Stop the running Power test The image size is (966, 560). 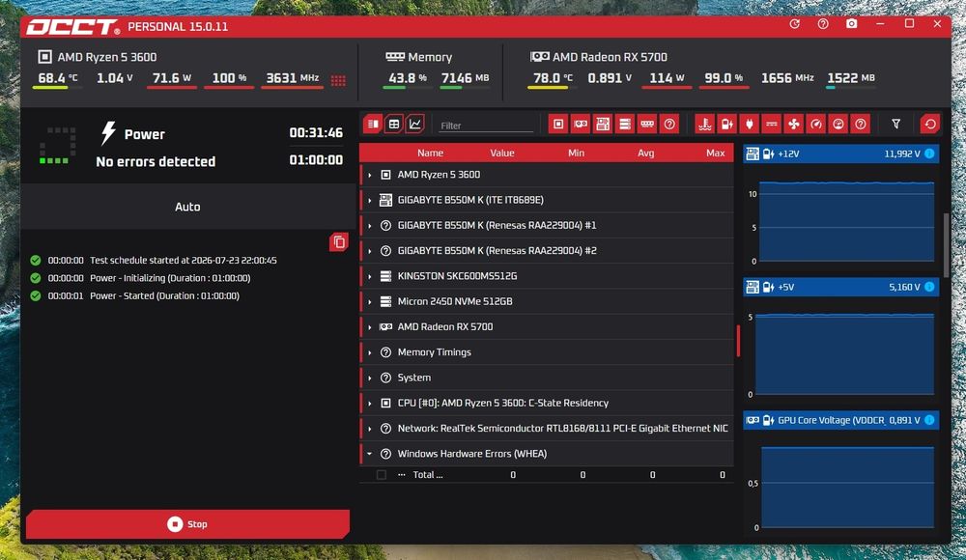tap(188, 524)
